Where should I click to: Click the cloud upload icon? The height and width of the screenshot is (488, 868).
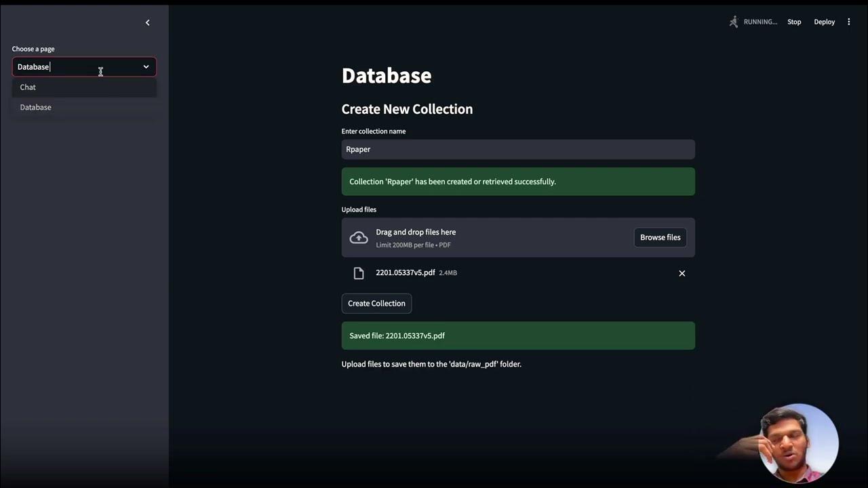pos(359,238)
